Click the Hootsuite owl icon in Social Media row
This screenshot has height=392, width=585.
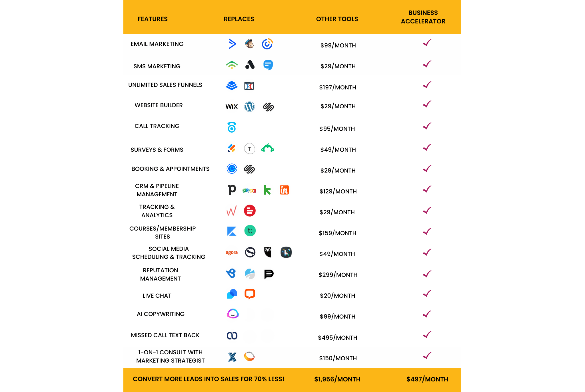[268, 253]
